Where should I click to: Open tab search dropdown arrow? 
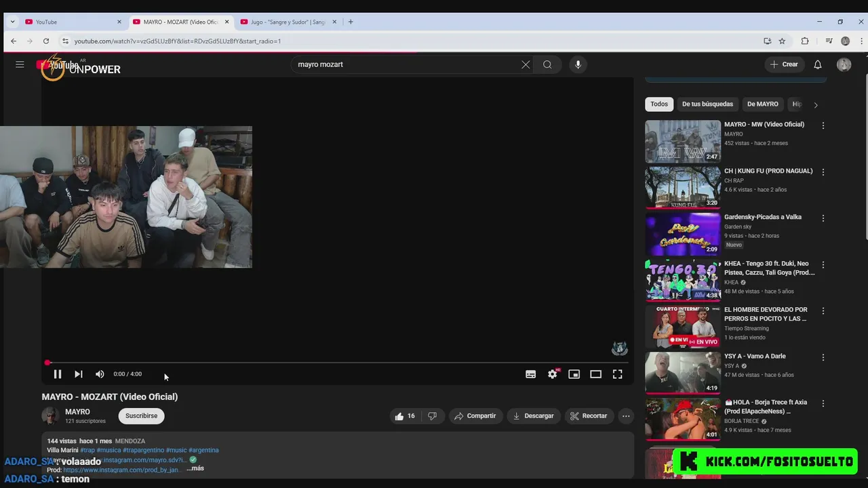coord(12,22)
